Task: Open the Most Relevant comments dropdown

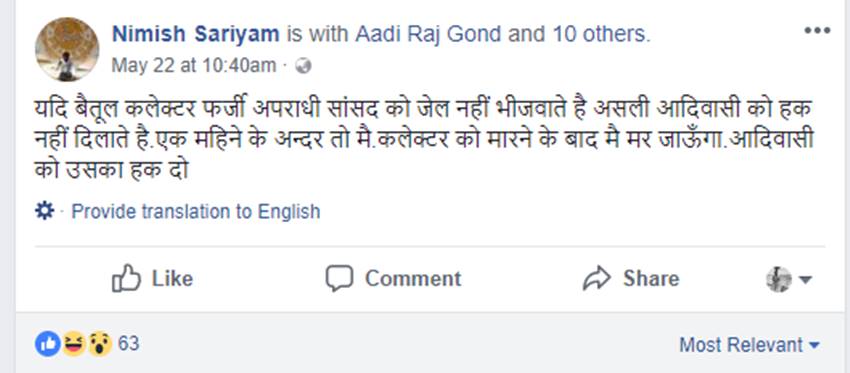Action: tap(750, 345)
